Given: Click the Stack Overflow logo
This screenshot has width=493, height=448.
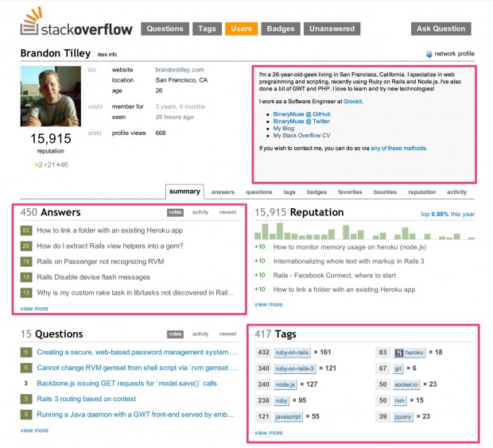Looking at the screenshot, I should [76, 21].
